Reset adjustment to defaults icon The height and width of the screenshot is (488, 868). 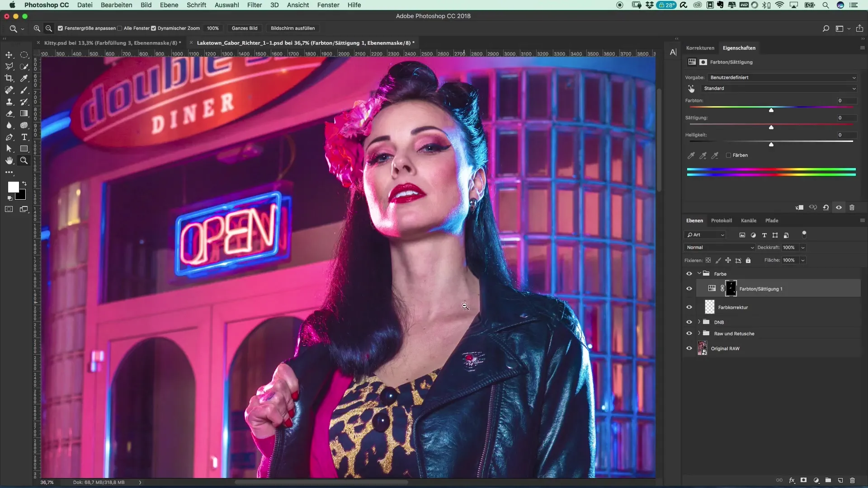(x=826, y=207)
